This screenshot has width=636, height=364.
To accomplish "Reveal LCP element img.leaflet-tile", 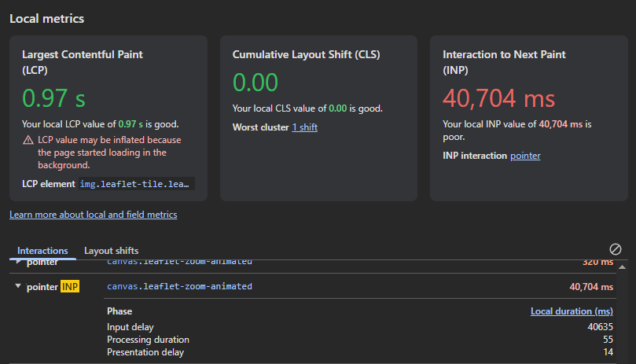I will 135,184.
